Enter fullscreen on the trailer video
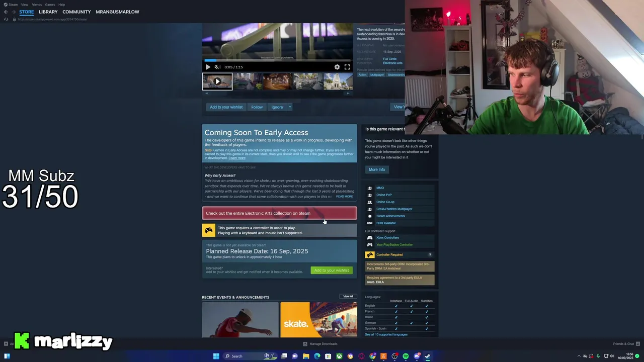The width and height of the screenshot is (644, 362). [347, 67]
